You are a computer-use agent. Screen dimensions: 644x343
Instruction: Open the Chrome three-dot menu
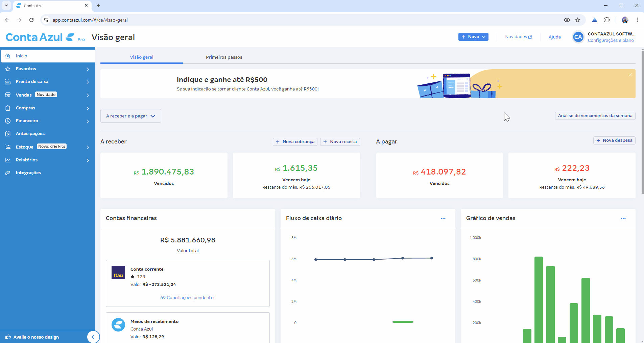[637, 20]
